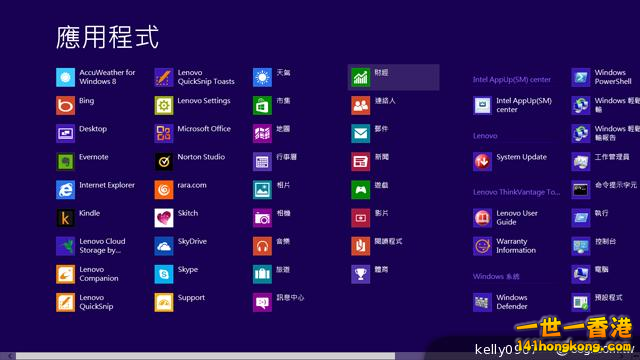Click the Lenovo group heading
The image size is (640, 360).
(485, 136)
